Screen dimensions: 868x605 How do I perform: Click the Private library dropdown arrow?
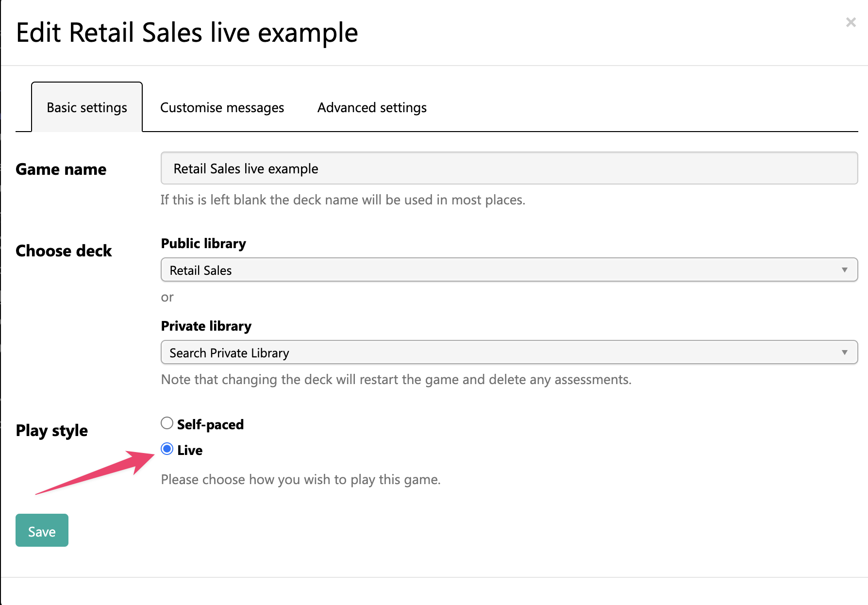[844, 353]
